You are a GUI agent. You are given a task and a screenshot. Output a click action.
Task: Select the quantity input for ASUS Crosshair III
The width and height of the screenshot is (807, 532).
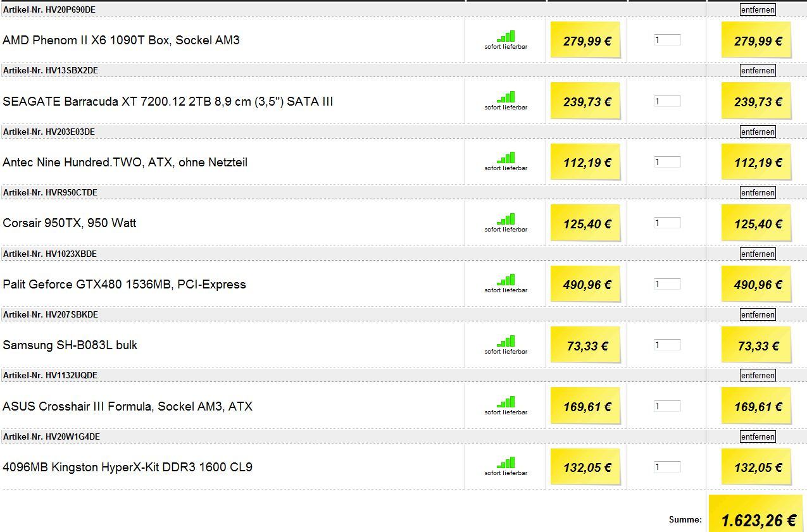point(667,406)
